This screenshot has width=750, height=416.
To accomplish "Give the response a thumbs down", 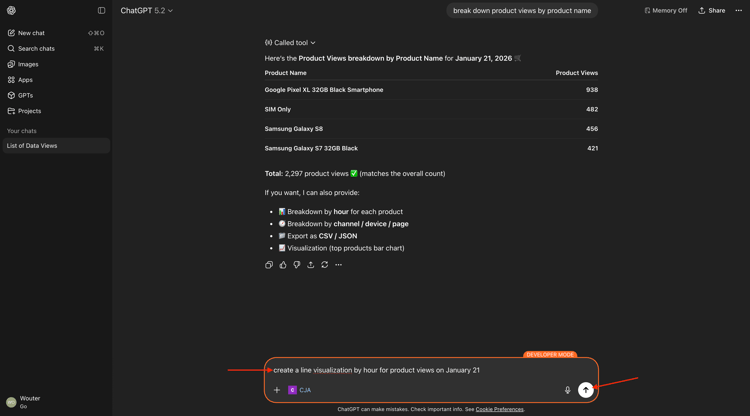I will pyautogui.click(x=297, y=265).
